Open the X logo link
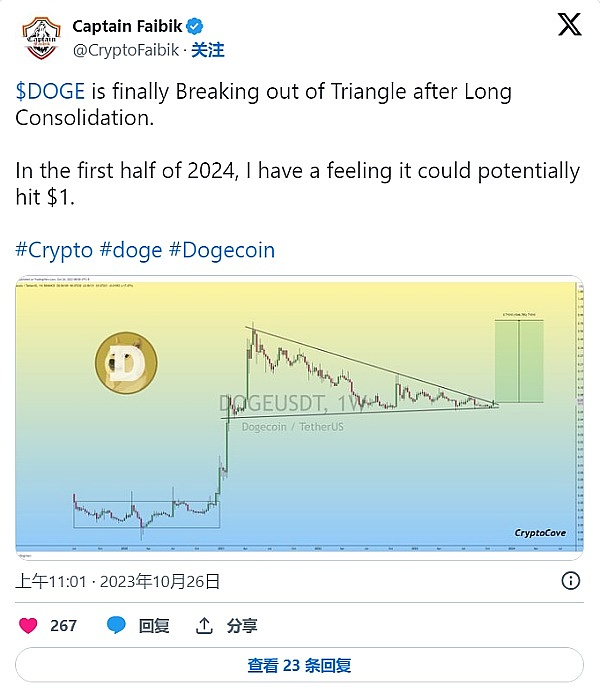 (569, 26)
